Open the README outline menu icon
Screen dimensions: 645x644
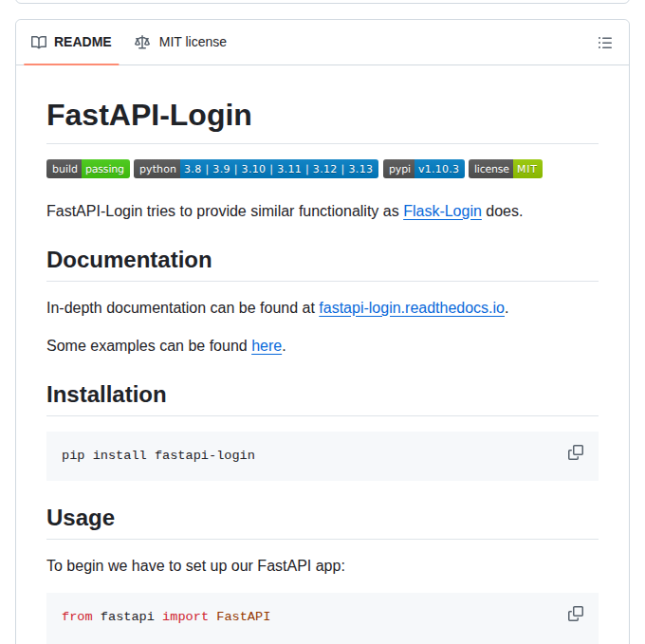tap(605, 43)
